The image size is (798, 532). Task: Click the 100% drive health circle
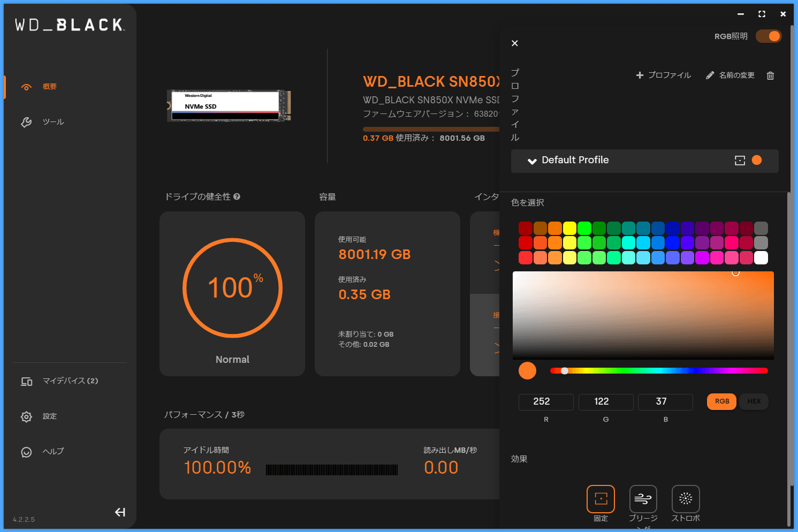[x=232, y=288]
